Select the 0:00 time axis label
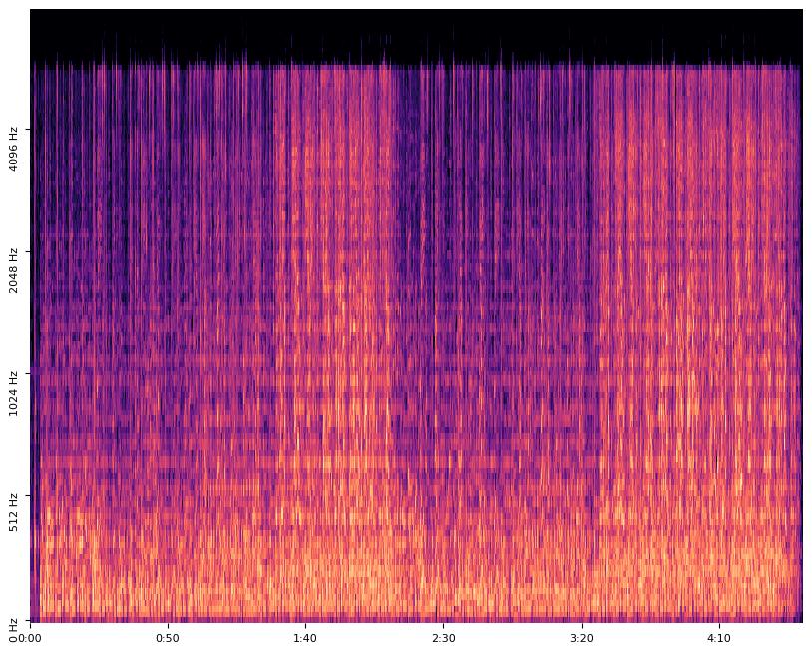 (30, 638)
